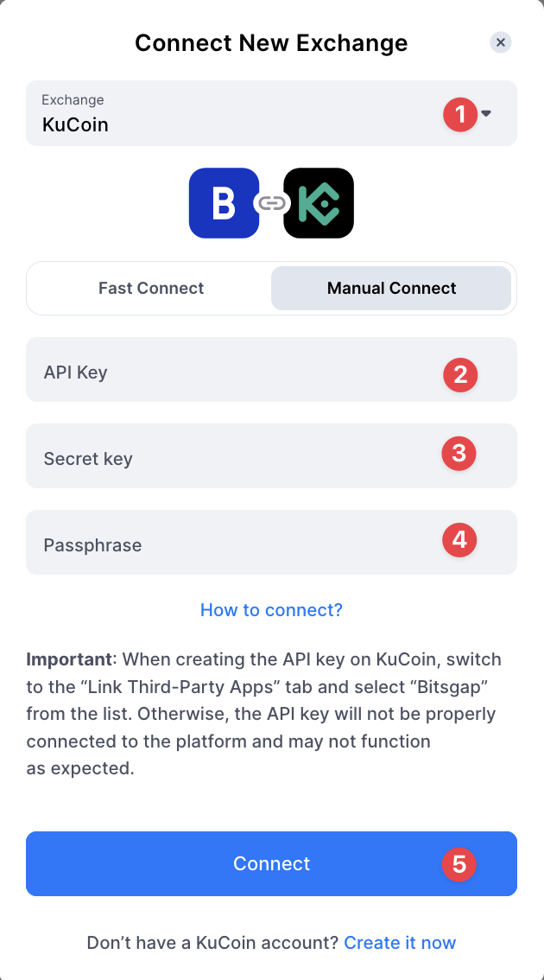This screenshot has height=980, width=544.
Task: Click the Bitsgap B logo icon
Action: tap(224, 203)
